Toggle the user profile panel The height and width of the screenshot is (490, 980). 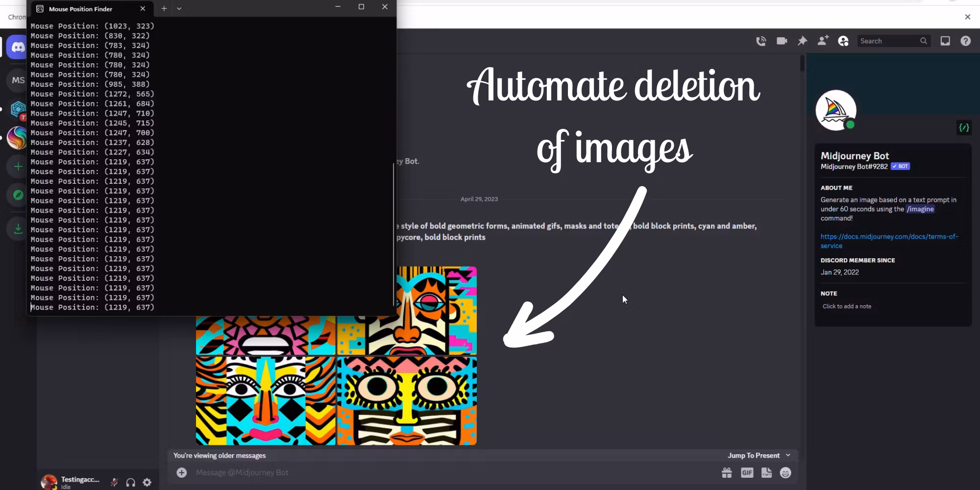click(x=843, y=41)
